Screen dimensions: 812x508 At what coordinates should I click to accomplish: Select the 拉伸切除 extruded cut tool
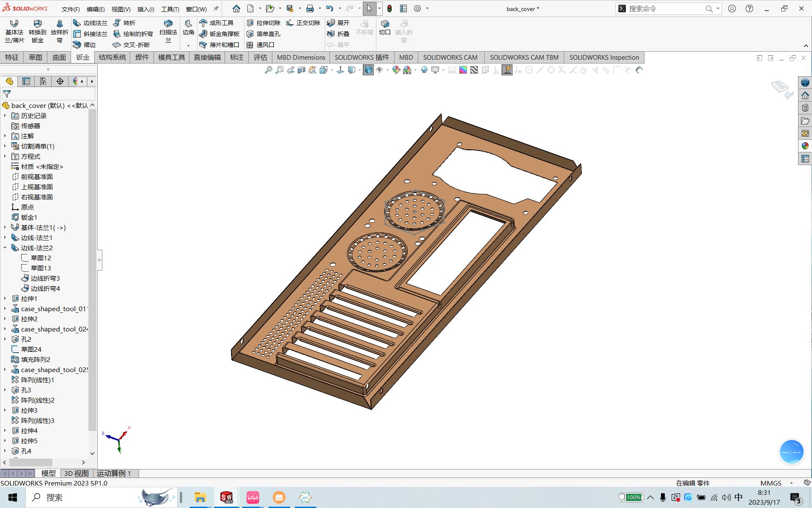pos(263,23)
